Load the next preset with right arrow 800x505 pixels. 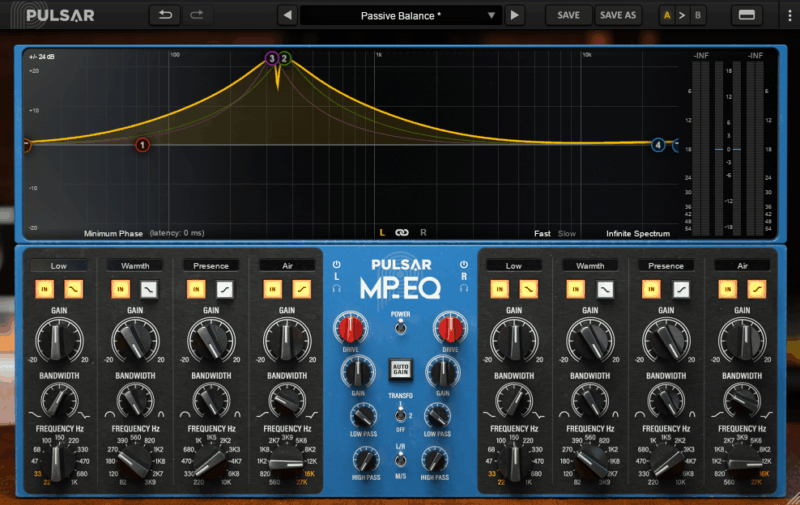[514, 15]
